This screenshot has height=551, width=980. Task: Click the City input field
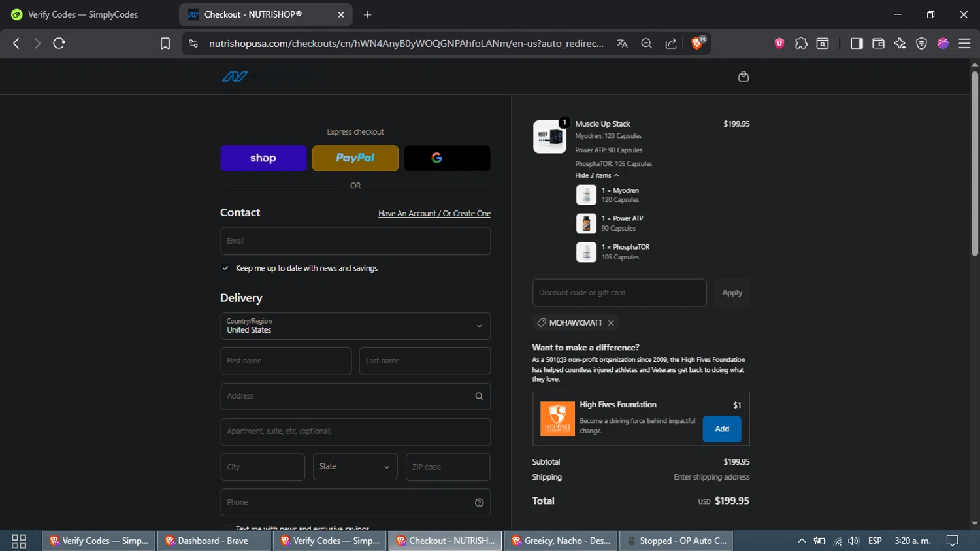(263, 467)
